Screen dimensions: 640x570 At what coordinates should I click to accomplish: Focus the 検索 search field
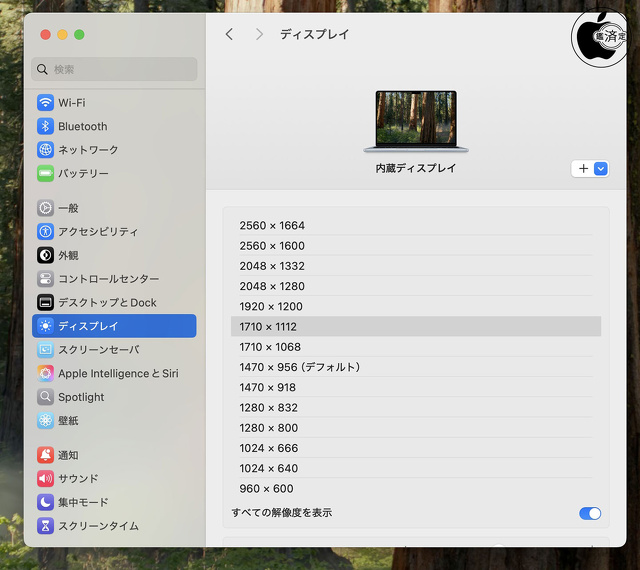point(114,69)
